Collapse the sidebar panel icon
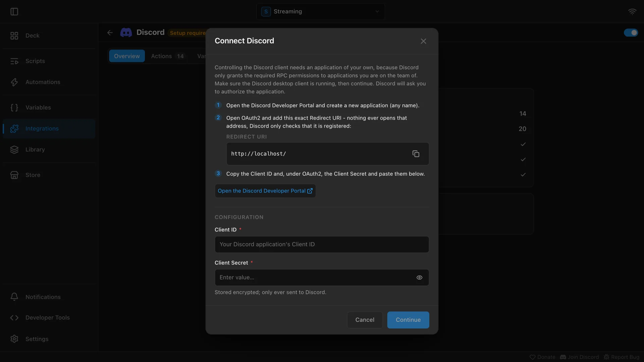644x362 pixels. coord(14,12)
